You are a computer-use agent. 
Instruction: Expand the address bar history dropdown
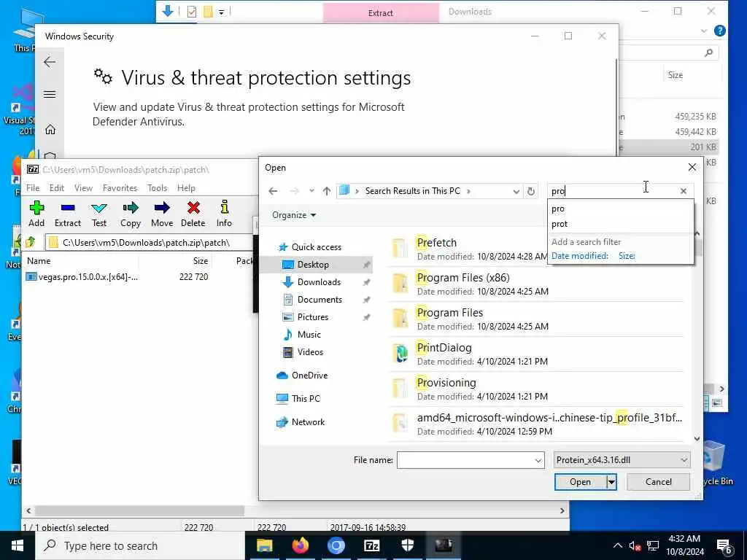516,192
